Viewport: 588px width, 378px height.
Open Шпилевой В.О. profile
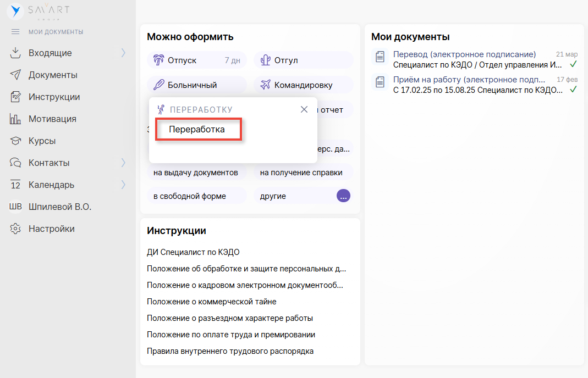pos(59,207)
